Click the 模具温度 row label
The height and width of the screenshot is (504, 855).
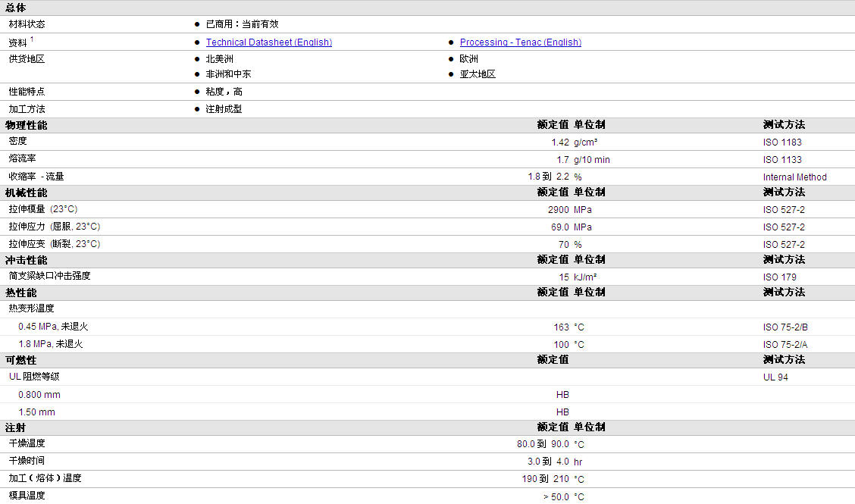(x=27, y=496)
